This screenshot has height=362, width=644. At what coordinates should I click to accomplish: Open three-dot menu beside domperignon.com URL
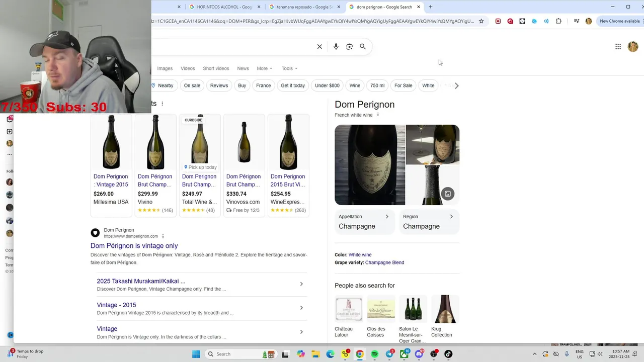(163, 236)
